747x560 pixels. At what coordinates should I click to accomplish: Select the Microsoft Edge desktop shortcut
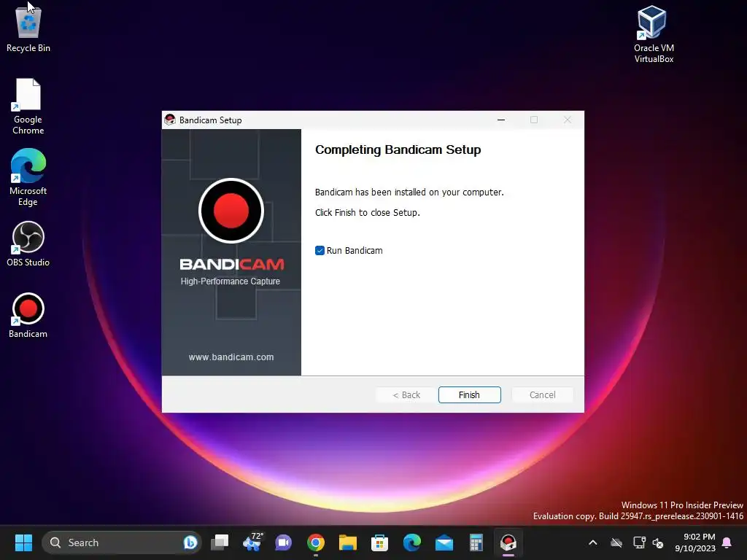click(x=28, y=178)
